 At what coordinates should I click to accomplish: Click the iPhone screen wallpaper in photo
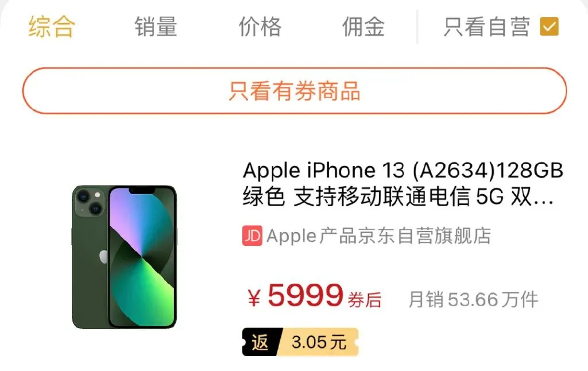click(142, 257)
